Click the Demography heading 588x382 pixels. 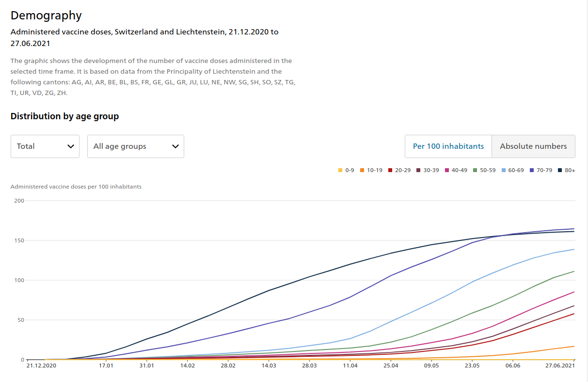coord(46,16)
